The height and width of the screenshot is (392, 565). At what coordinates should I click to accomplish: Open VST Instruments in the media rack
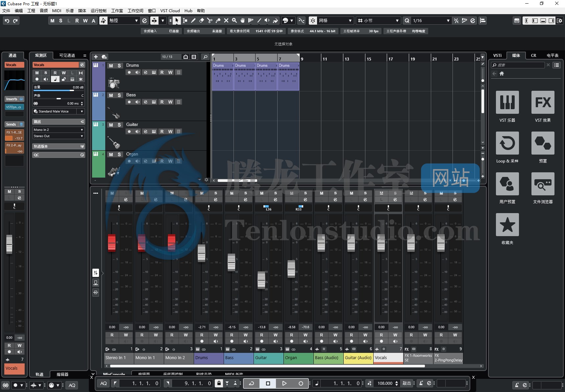click(x=507, y=102)
